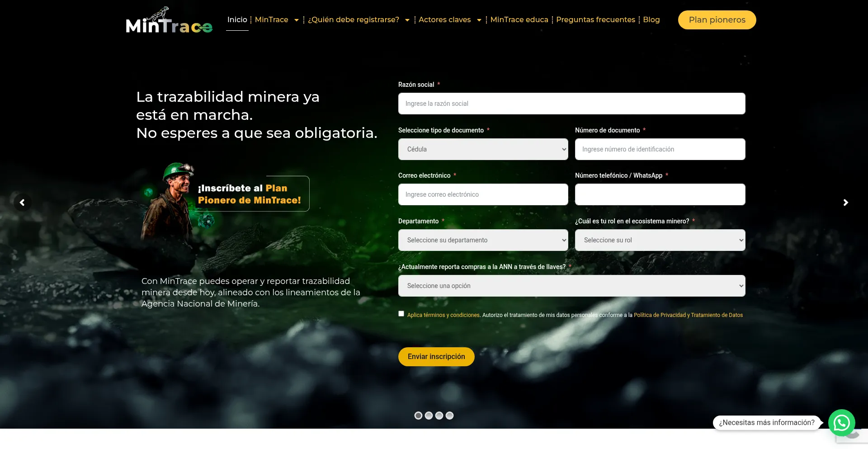Click ¿Necesitas más información? bubble
This screenshot has width=868, height=449.
pos(767,423)
